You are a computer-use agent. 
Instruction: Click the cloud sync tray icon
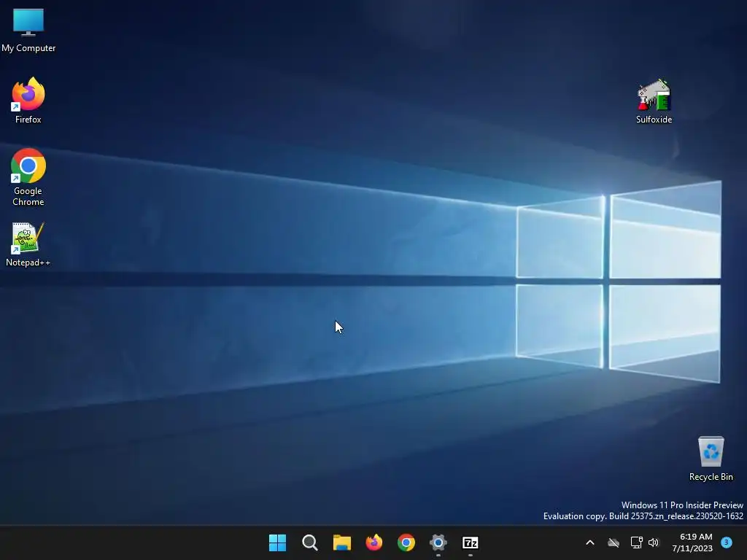click(614, 542)
